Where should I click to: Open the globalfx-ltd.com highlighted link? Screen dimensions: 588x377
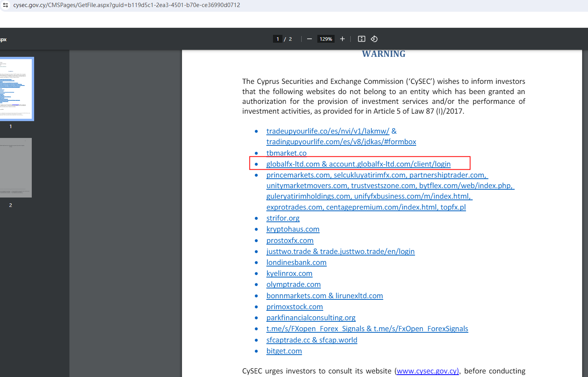pyautogui.click(x=293, y=164)
